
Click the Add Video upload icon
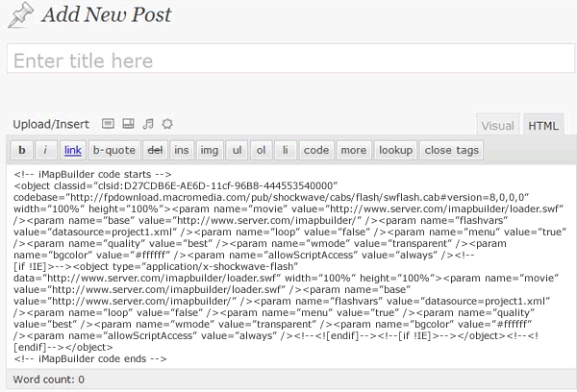click(x=128, y=124)
